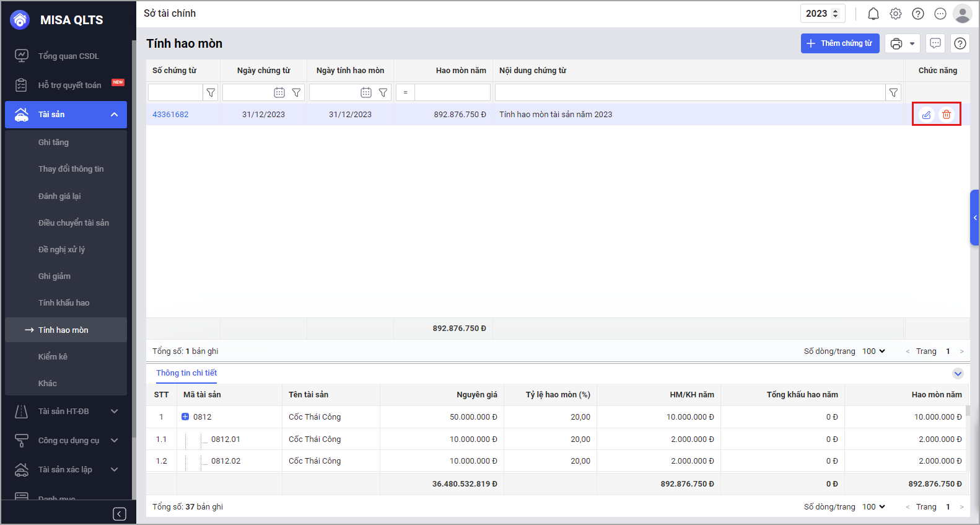Delete voucher 43361682 using the trash icon
Screen dimensions: 980x525
point(947,115)
